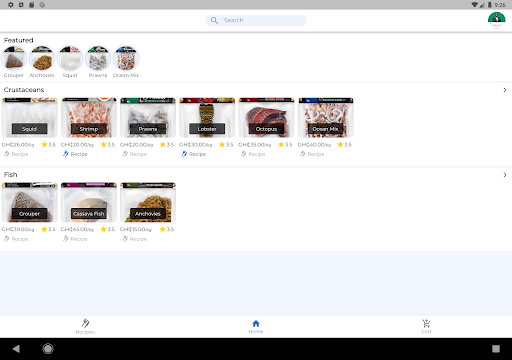This screenshot has width=512, height=360.
Task: Click the GH₵45.00/kg price under Cassava Fish
Action: point(77,230)
